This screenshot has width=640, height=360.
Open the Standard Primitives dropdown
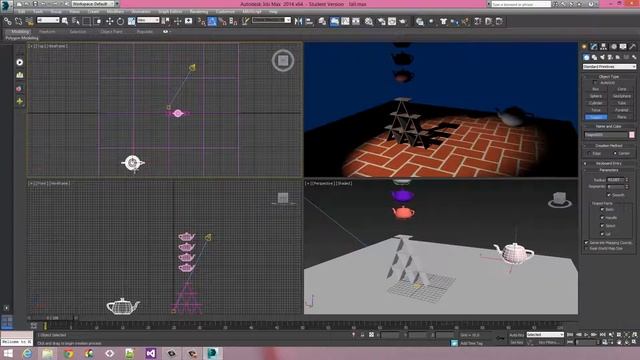click(609, 67)
